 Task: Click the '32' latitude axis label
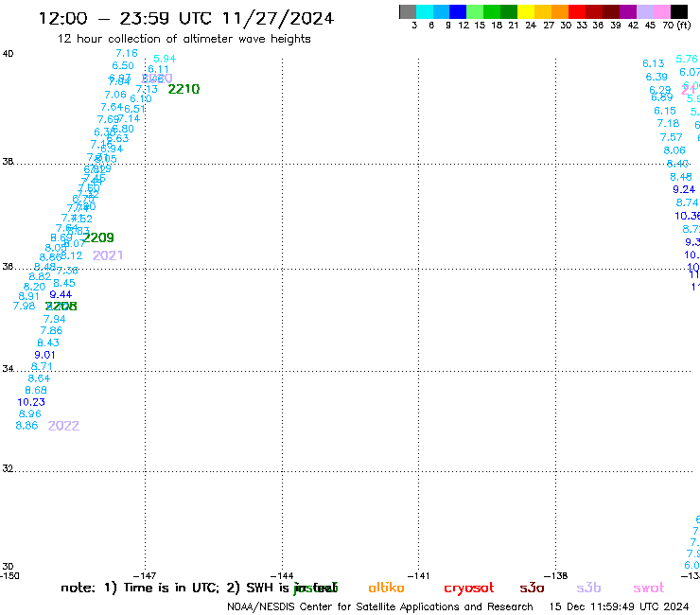click(x=8, y=468)
